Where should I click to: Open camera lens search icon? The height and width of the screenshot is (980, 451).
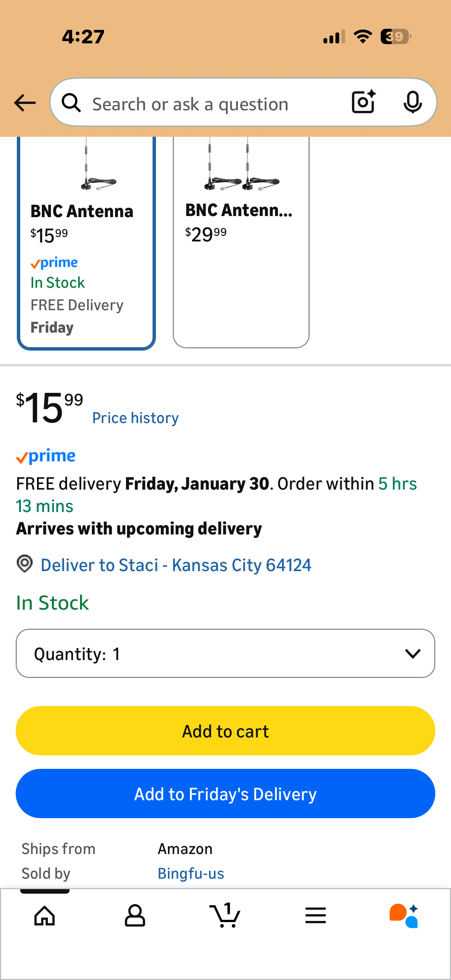coord(363,102)
